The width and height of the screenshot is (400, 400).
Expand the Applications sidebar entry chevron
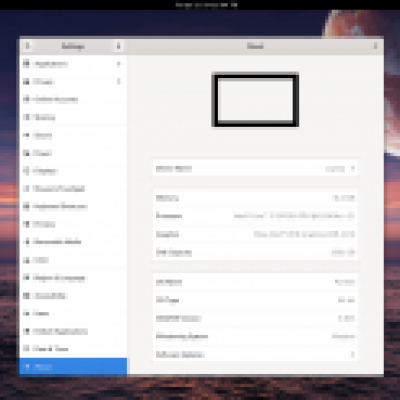(118, 64)
